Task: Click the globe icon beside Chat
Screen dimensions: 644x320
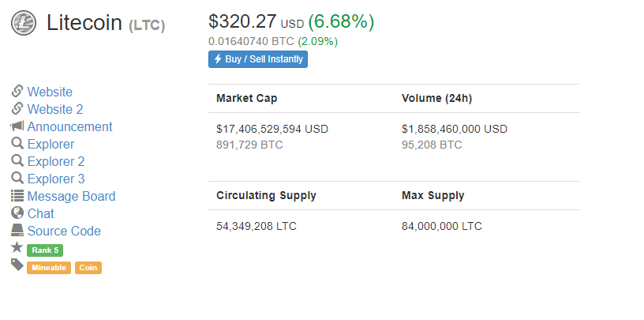Action: 17,213
